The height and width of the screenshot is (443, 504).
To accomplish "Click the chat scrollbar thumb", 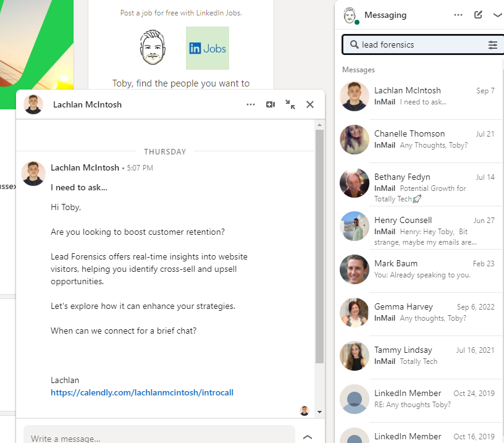I will point(319,247).
